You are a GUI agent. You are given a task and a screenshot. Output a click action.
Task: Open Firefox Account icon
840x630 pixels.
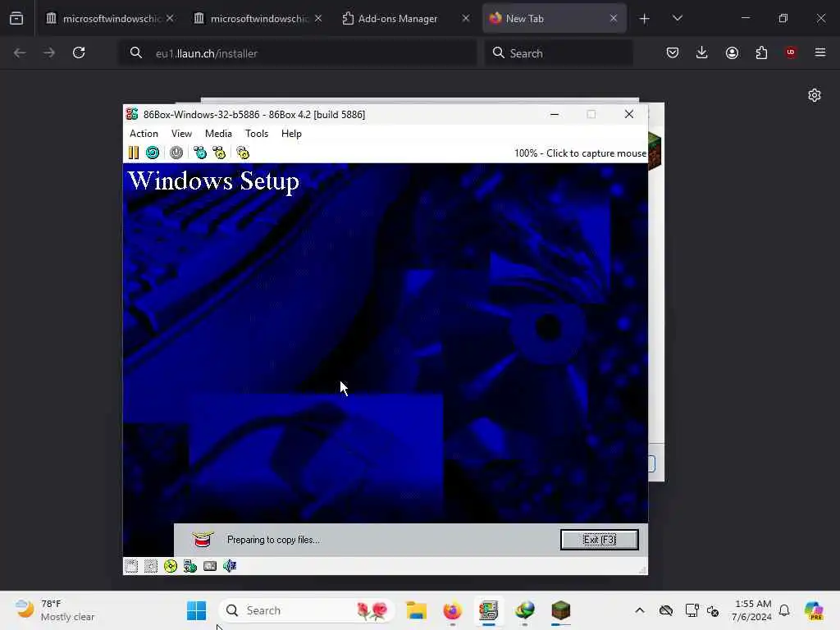732,52
